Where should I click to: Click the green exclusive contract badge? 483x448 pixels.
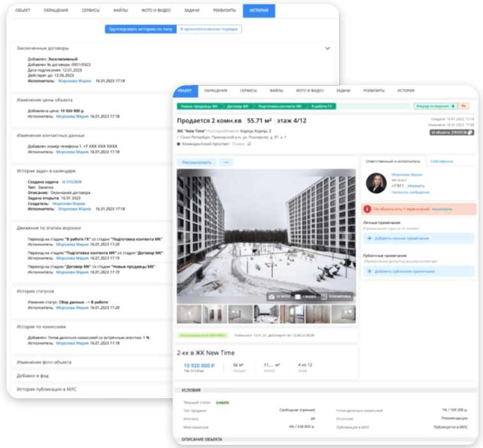(203, 336)
